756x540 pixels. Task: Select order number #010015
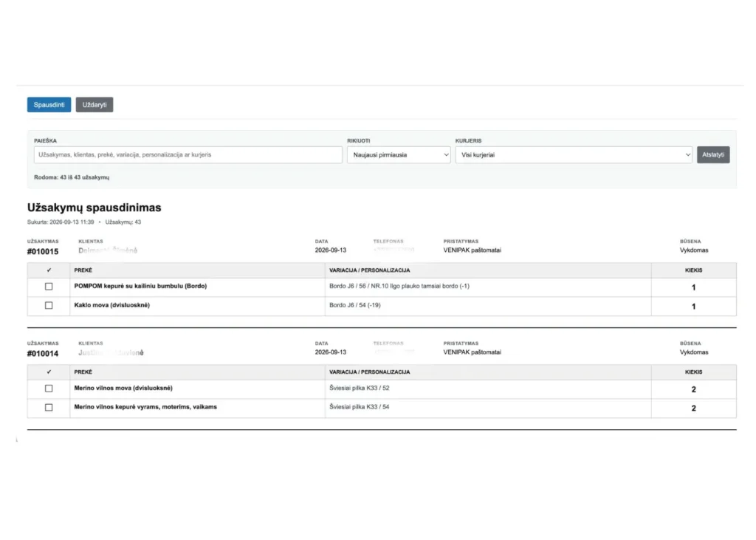pyautogui.click(x=43, y=251)
